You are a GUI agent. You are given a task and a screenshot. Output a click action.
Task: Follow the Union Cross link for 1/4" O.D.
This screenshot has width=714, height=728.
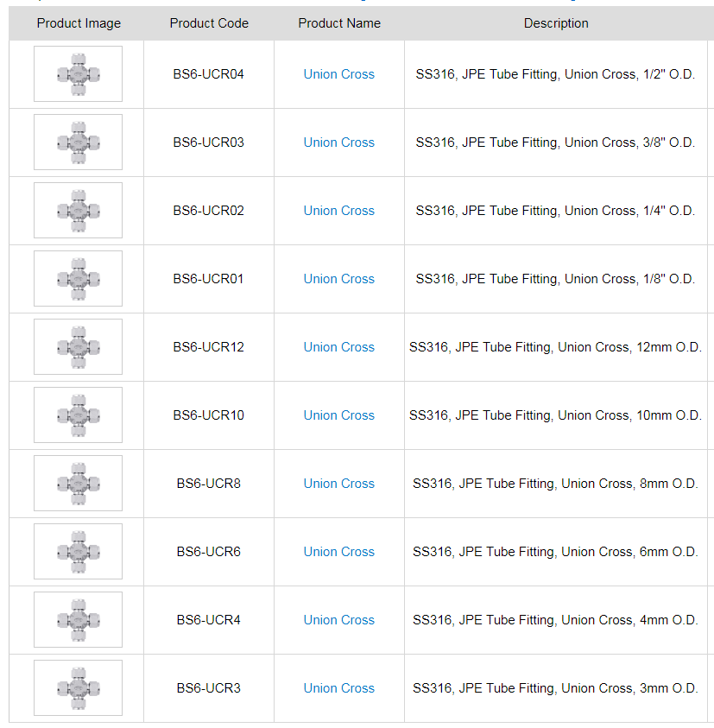pyautogui.click(x=338, y=211)
